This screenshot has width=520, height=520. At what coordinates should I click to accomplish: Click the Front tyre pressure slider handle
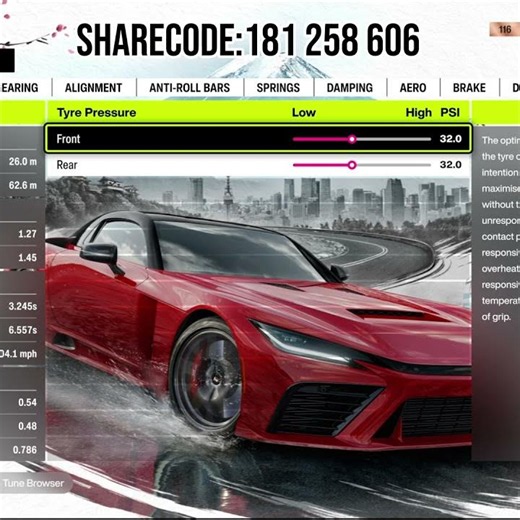coord(352,139)
